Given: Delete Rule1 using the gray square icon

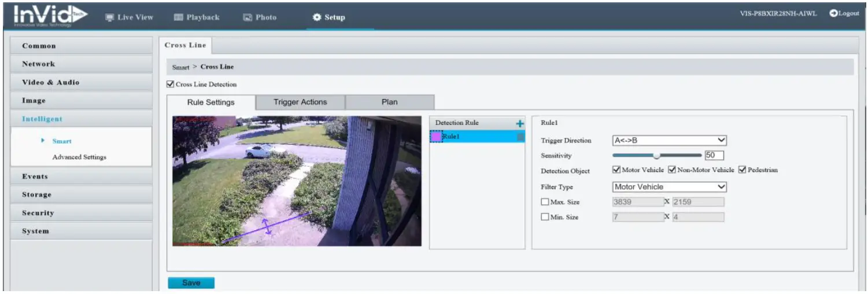Looking at the screenshot, I should click(x=520, y=137).
